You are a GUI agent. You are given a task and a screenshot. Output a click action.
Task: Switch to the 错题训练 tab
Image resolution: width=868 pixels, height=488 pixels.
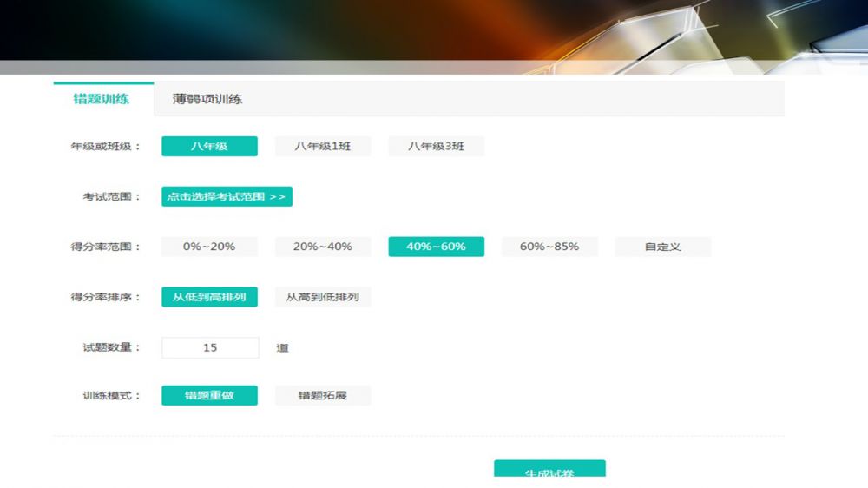coord(102,99)
